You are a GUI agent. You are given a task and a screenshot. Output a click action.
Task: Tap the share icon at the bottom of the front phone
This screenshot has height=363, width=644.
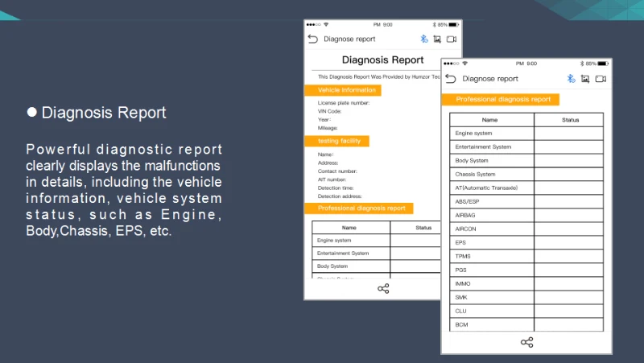tap(527, 342)
